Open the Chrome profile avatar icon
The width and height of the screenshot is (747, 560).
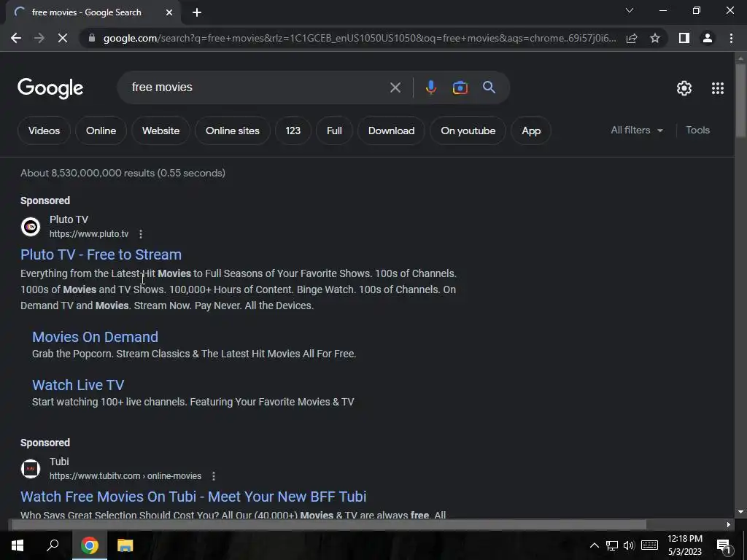point(708,38)
